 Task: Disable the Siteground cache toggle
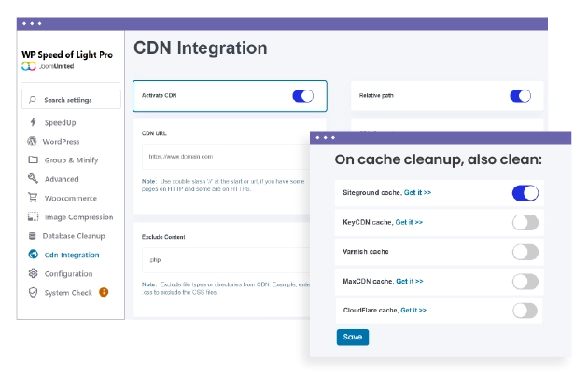(x=525, y=193)
